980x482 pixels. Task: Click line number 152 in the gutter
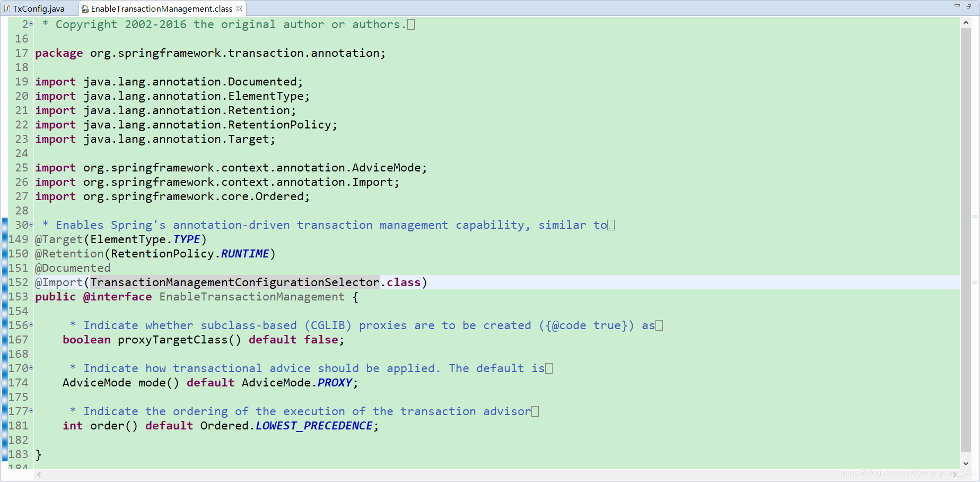coord(19,282)
